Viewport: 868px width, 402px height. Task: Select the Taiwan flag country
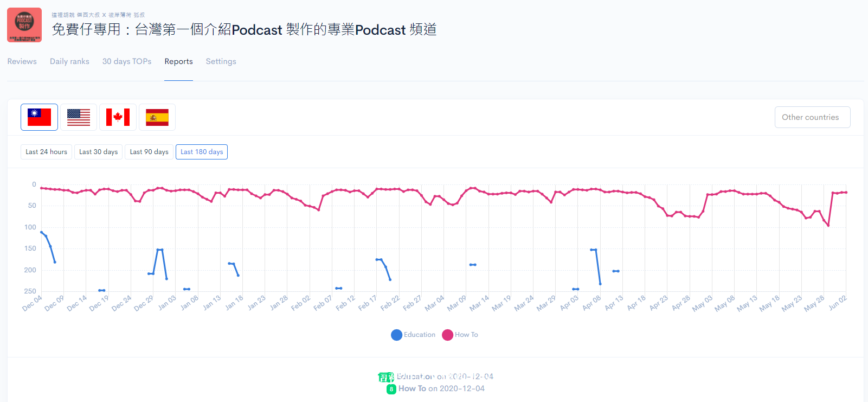(39, 117)
